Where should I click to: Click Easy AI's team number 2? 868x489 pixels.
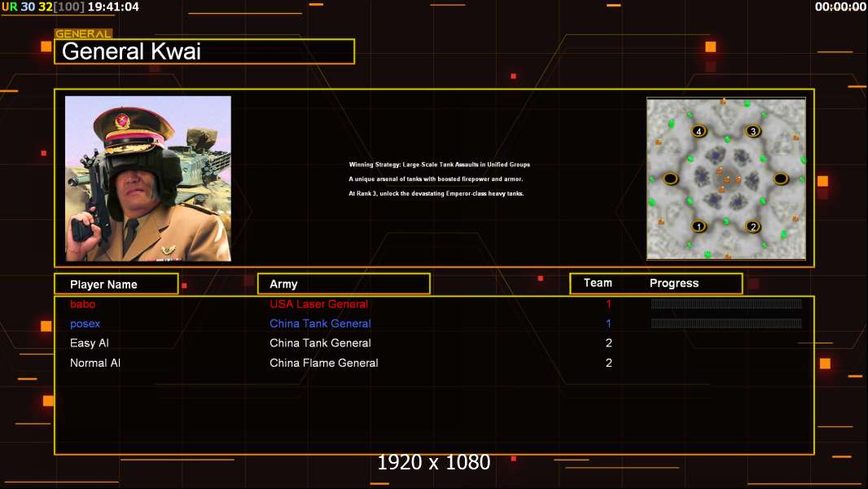608,343
